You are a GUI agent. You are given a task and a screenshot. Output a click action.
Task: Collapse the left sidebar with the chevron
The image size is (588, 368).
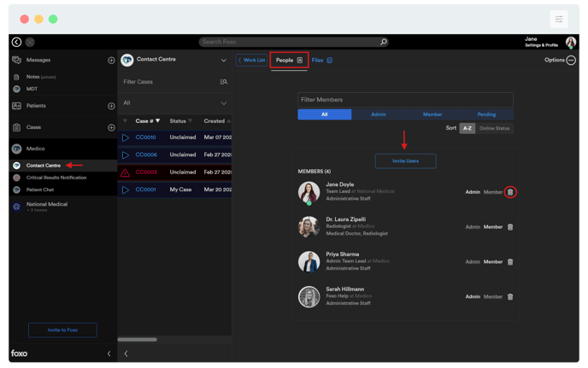point(109,353)
